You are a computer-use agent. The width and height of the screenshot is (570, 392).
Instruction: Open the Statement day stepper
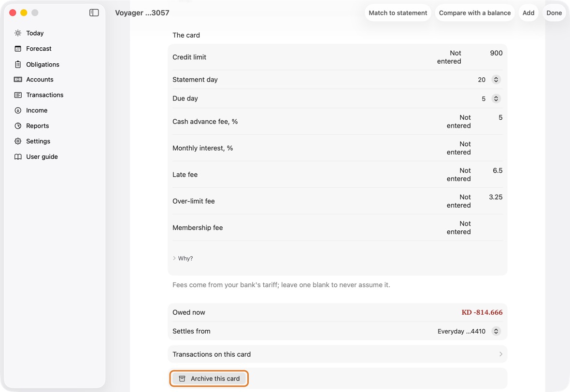click(496, 80)
